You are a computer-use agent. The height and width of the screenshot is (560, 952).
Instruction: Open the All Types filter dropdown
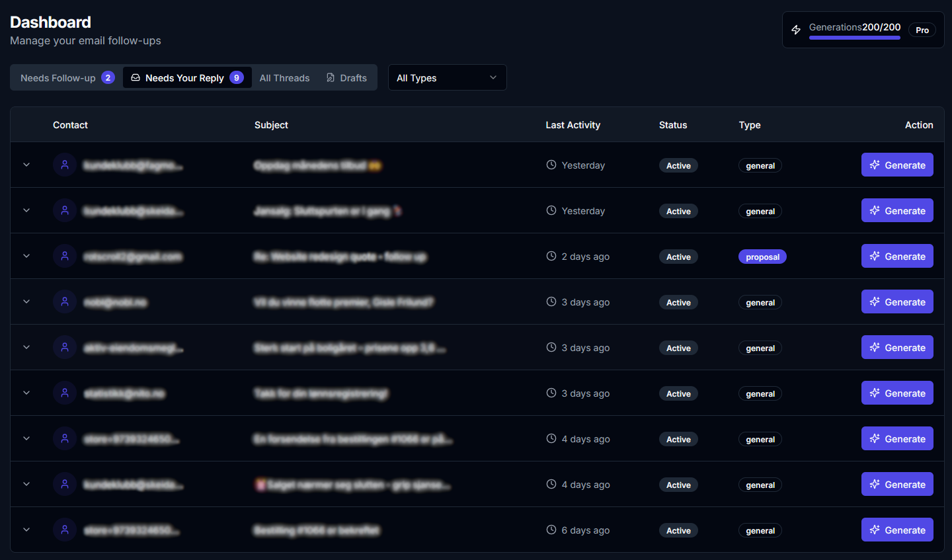447,77
